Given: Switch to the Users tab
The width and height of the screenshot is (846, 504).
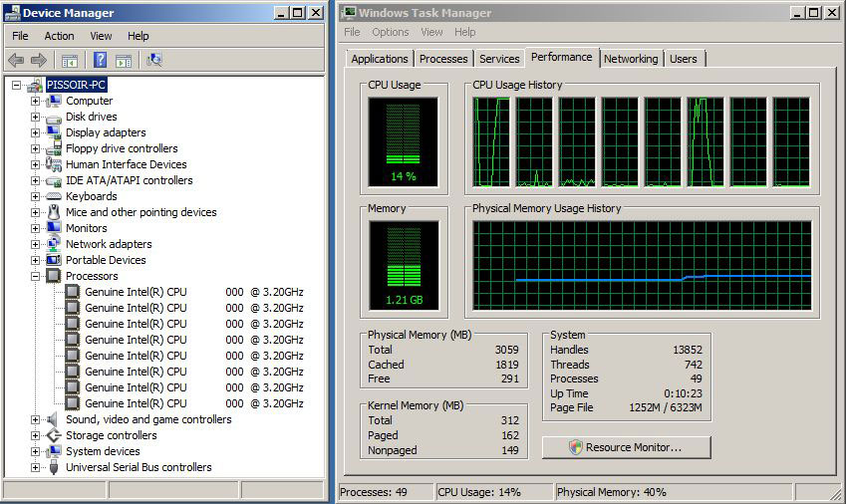Looking at the screenshot, I should pos(683,59).
